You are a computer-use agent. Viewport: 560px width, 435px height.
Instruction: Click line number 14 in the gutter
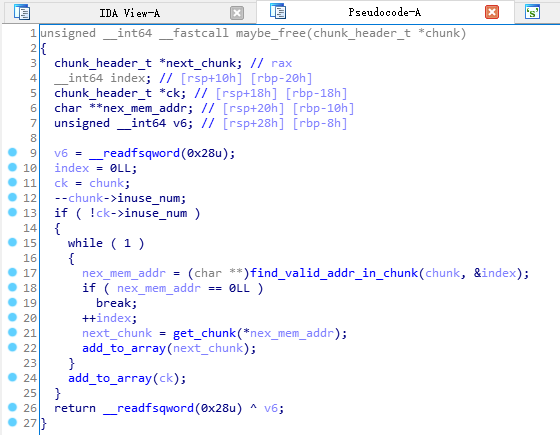coord(30,228)
